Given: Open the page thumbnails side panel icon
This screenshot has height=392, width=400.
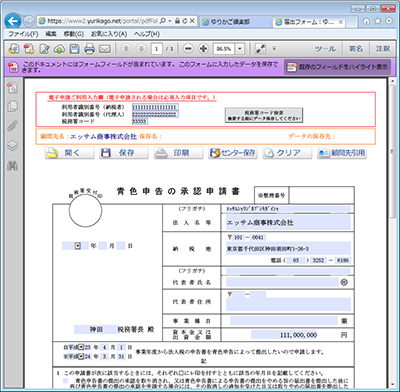Looking at the screenshot, I should pos(13,88).
